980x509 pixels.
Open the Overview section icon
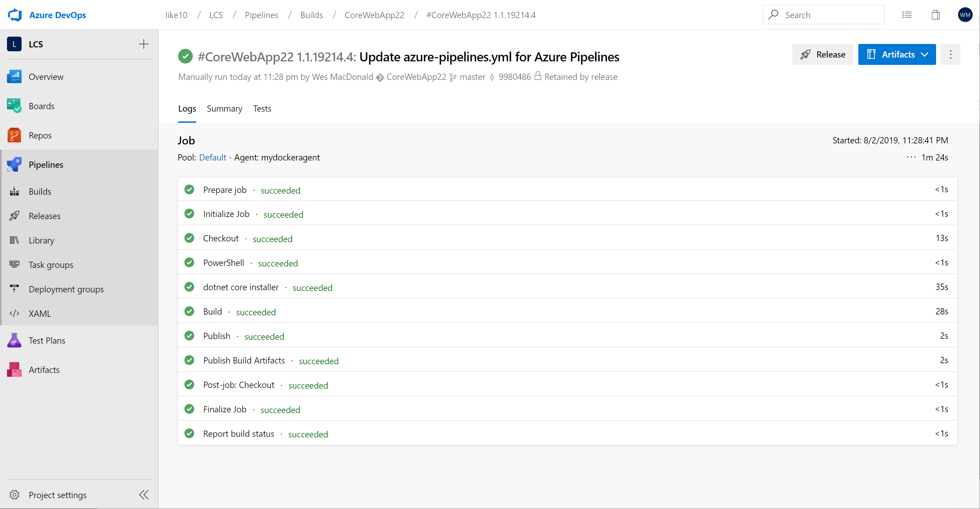(x=14, y=76)
